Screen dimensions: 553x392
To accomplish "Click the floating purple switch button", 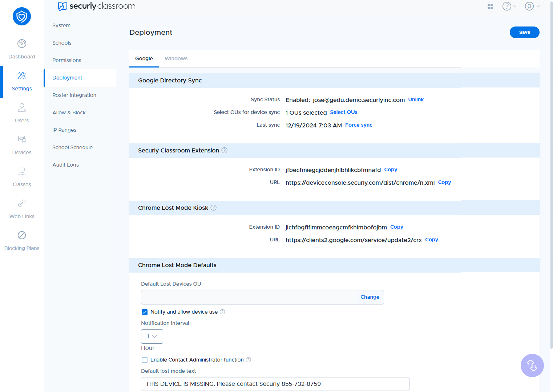I will coord(532,365).
